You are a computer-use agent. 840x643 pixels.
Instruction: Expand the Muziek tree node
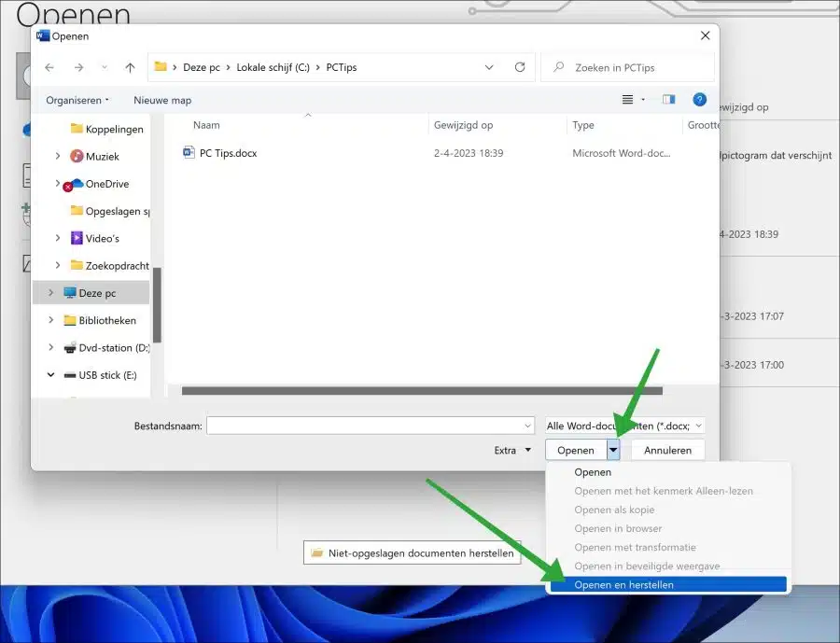[x=57, y=156]
